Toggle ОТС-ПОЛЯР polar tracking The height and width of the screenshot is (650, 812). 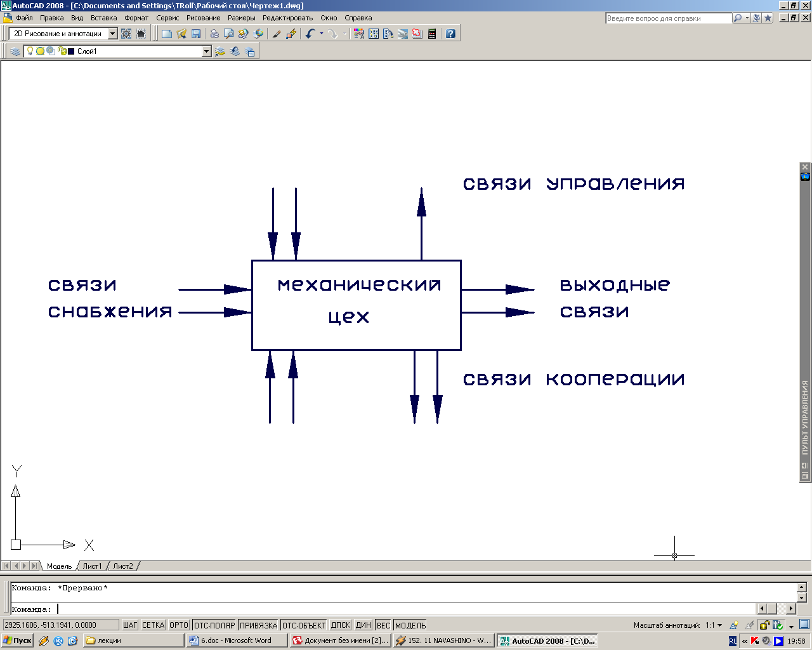(x=214, y=625)
